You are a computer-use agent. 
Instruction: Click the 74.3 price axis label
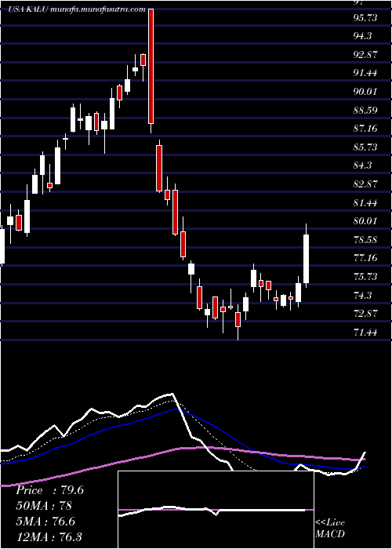pos(362,296)
